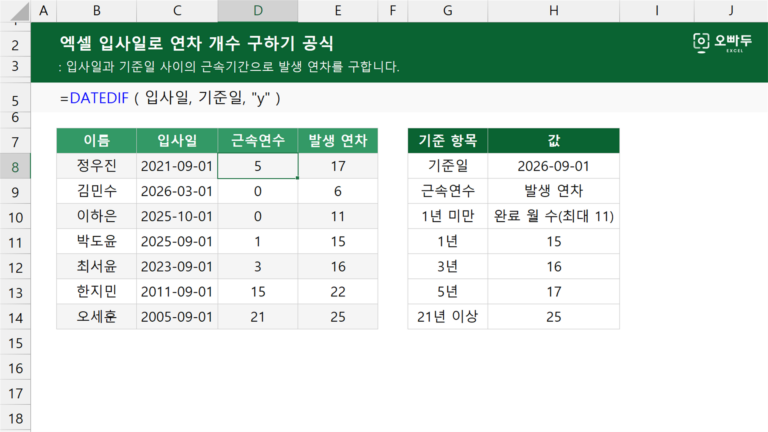Screen dimensions: 768x432
Task: Click the date cell 2005-09-01
Action: point(177,317)
